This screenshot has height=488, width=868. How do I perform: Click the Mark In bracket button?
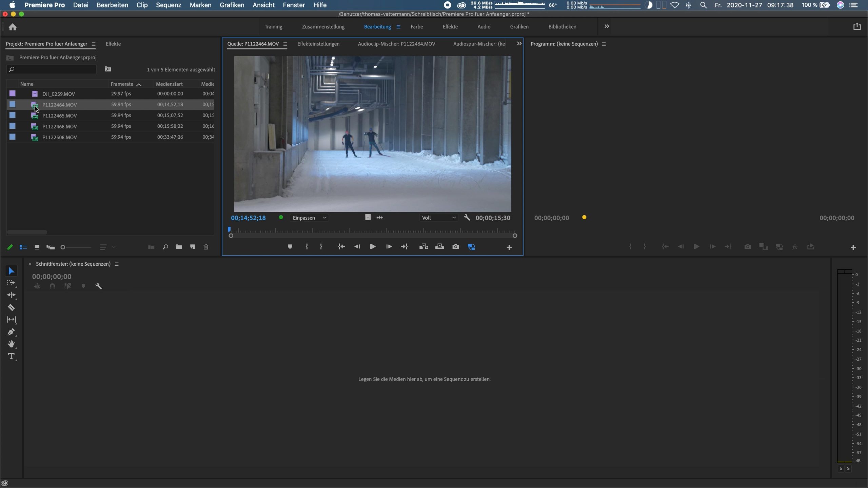click(x=307, y=247)
